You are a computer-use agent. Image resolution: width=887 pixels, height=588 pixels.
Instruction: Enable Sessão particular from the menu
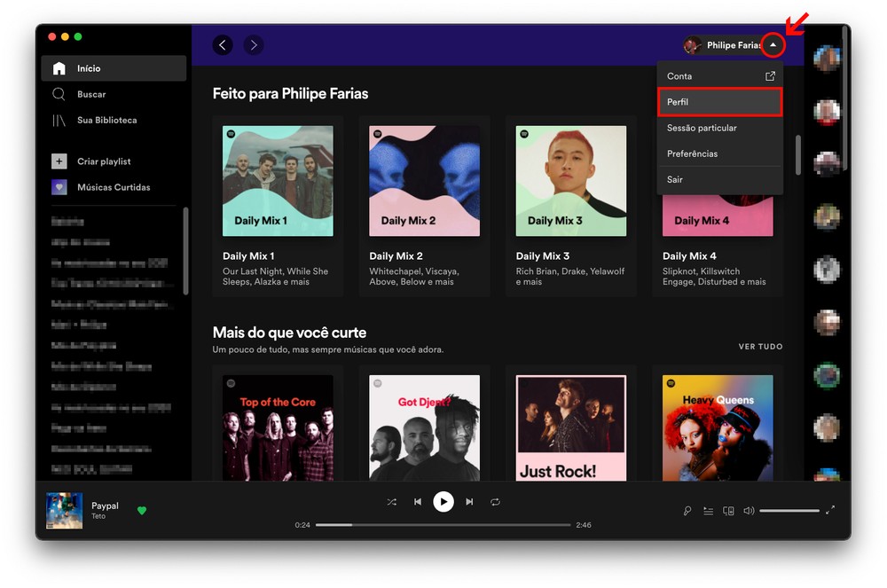point(702,128)
